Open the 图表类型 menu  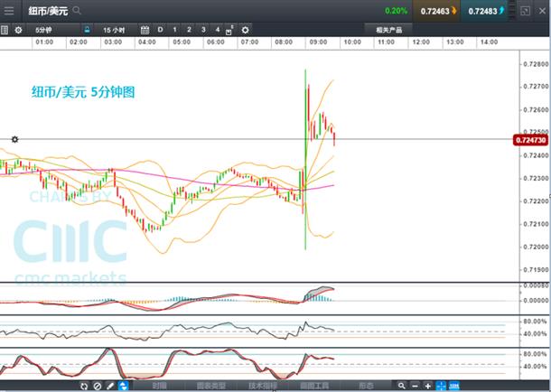[210, 386]
